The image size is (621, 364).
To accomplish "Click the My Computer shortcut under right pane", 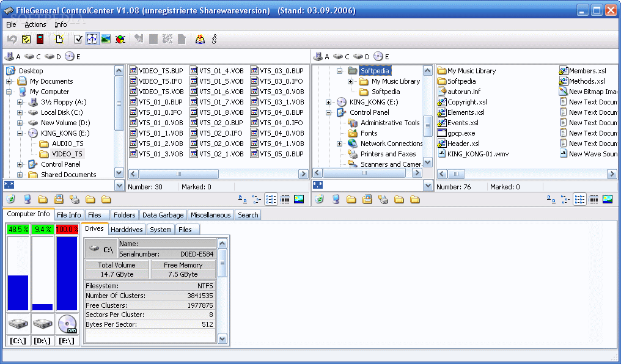I will pos(336,199).
